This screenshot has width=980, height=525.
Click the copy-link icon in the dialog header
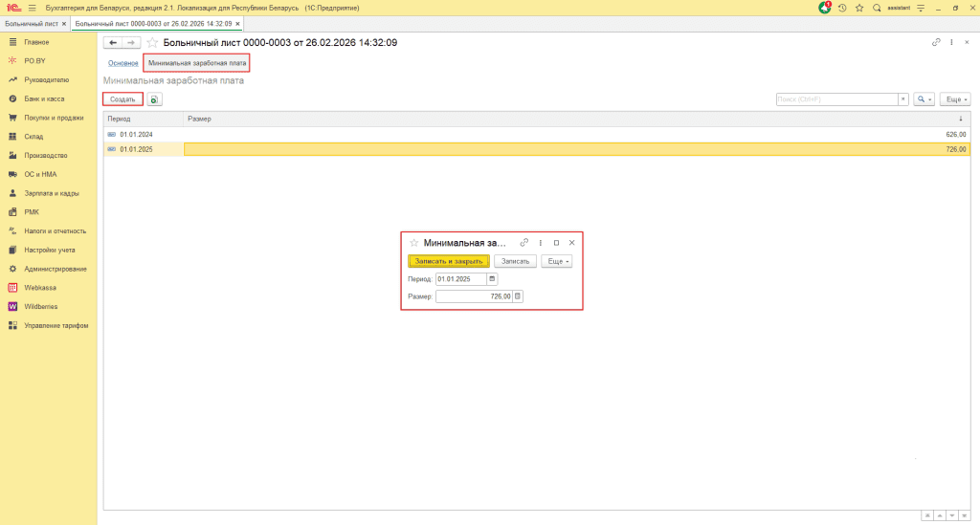pos(523,243)
